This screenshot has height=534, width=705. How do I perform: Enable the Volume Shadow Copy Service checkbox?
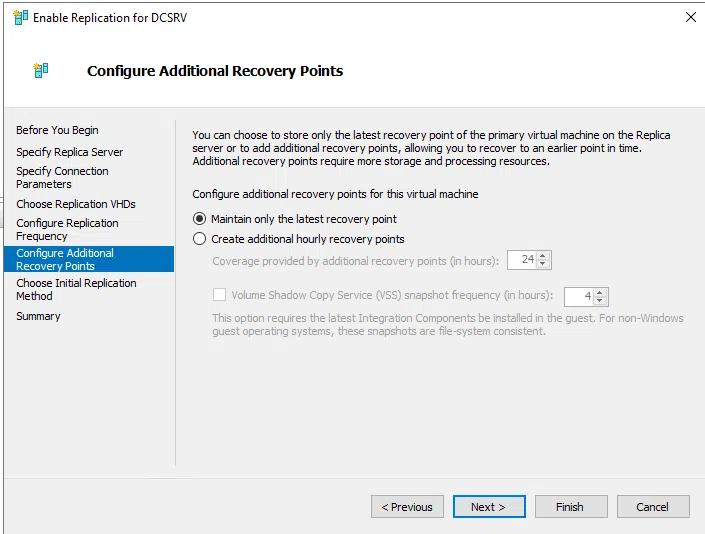point(220,296)
